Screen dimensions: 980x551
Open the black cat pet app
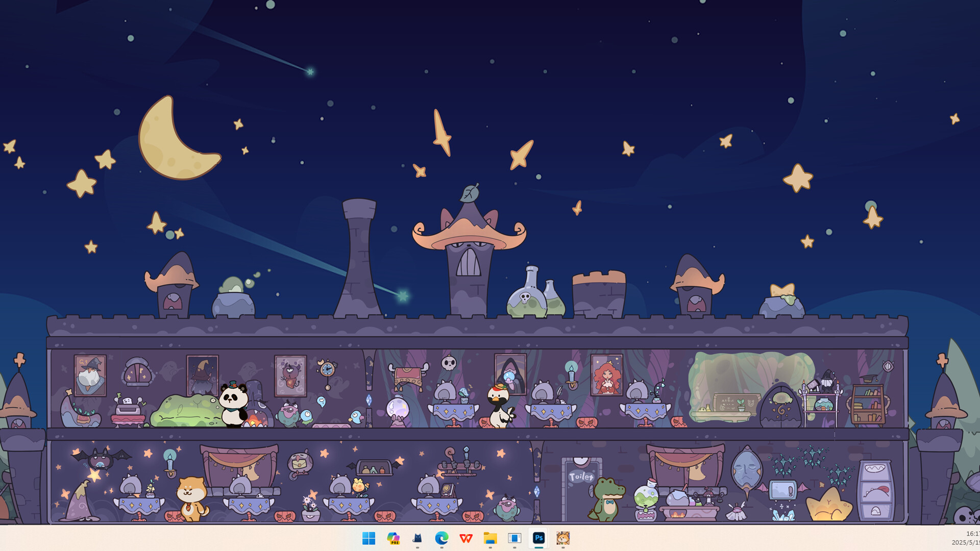[418, 537]
